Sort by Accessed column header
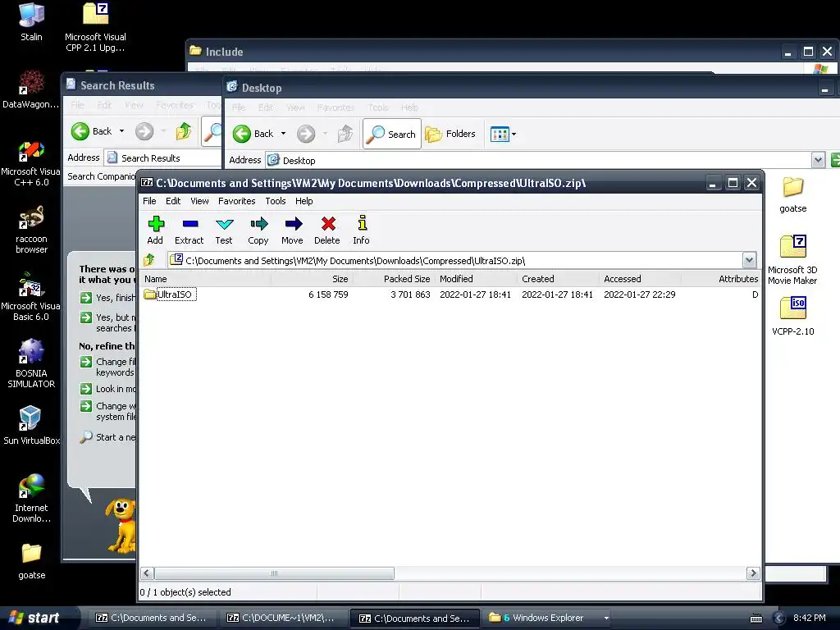Screen dimensions: 840x630 click(x=640, y=279)
